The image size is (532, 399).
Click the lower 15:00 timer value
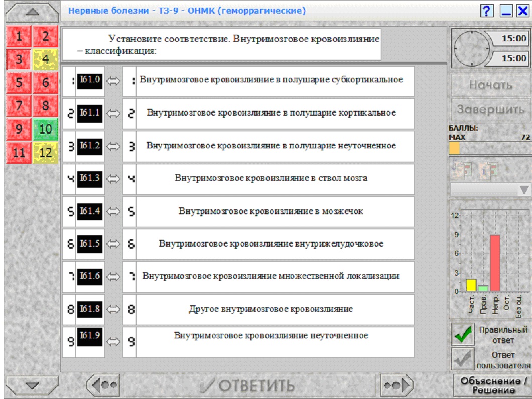513,58
